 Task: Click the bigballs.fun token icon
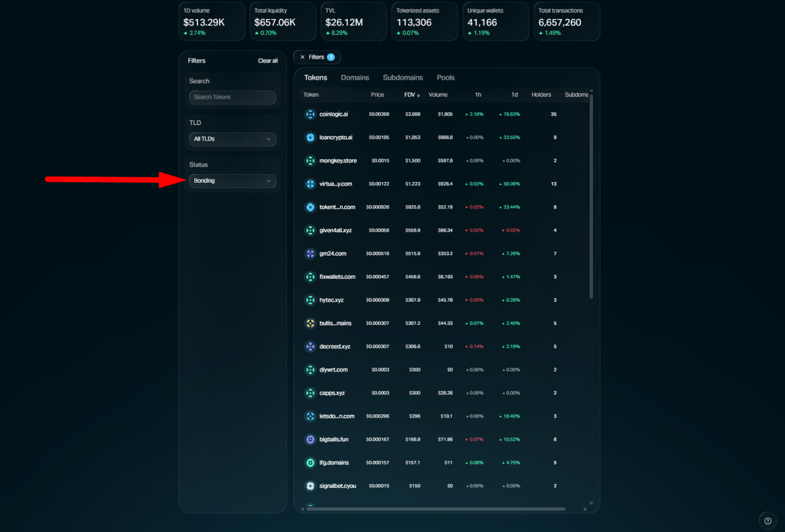pos(310,439)
